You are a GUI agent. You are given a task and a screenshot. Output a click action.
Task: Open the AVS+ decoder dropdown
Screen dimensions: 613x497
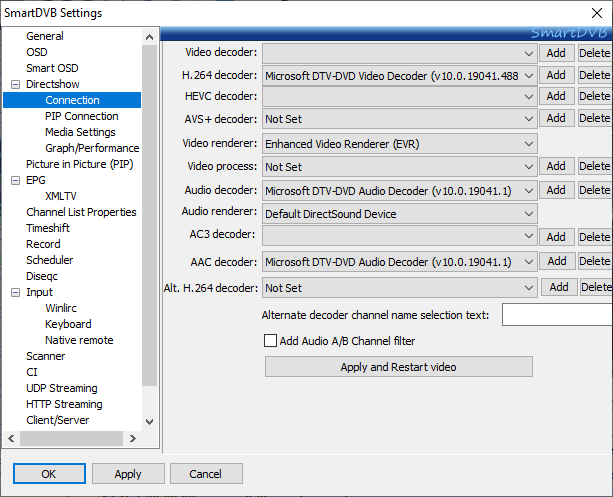click(x=400, y=119)
